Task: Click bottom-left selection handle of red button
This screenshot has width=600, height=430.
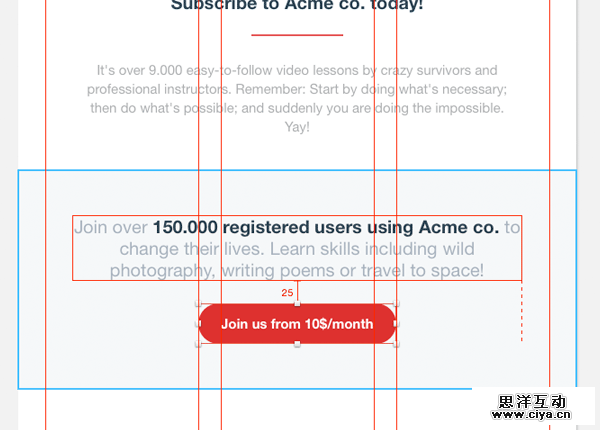Action: pyautogui.click(x=199, y=344)
